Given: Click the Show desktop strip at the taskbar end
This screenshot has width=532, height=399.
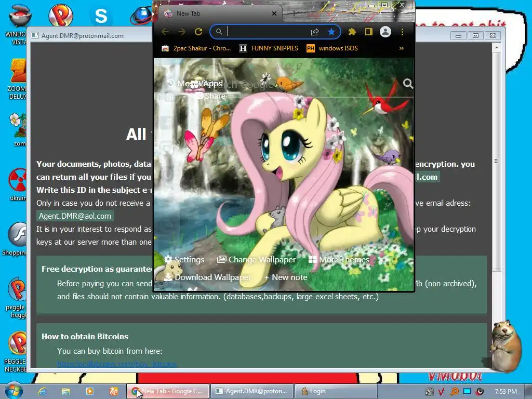Looking at the screenshot, I should [x=528, y=392].
